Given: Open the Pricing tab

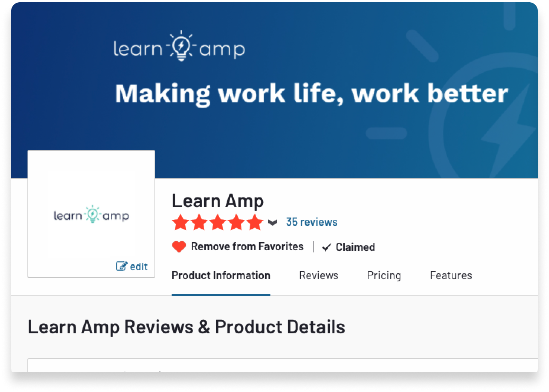Looking at the screenshot, I should point(384,275).
